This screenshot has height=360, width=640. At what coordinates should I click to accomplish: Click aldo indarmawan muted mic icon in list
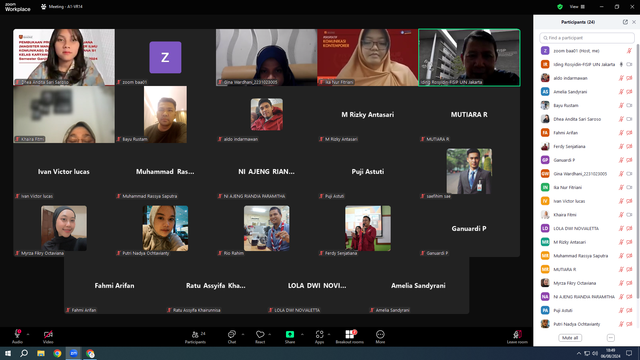621,78
